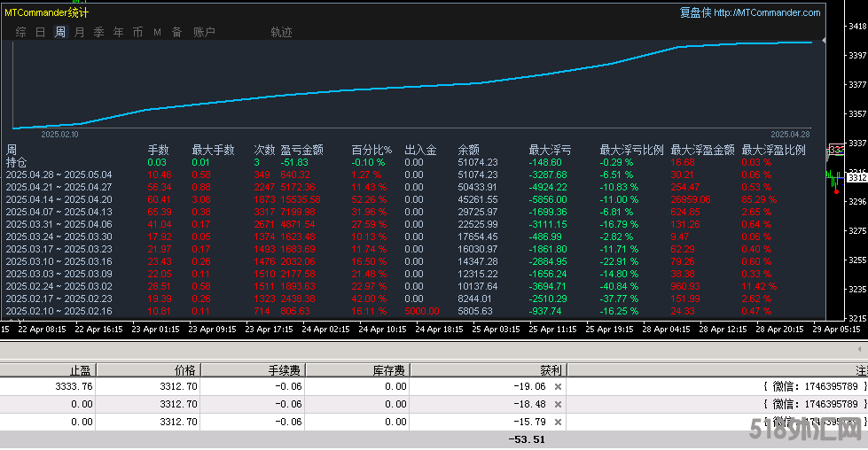Open the 月 monthly statistics tab
This screenshot has height=450, width=868.
point(80,32)
